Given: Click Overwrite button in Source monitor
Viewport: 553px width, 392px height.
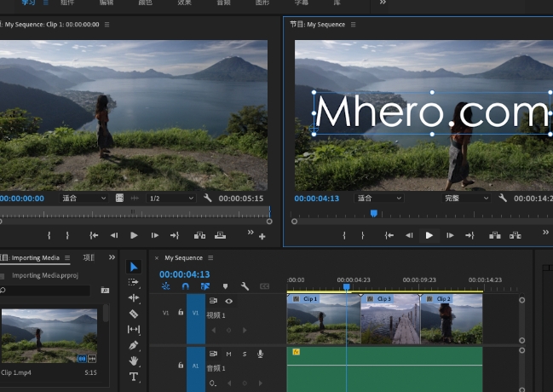Looking at the screenshot, I should [220, 235].
